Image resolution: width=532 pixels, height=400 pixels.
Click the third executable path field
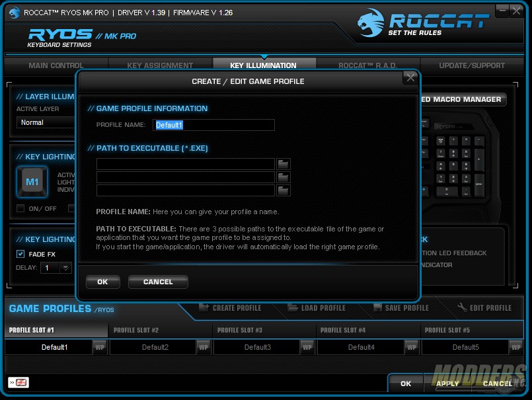[186, 190]
